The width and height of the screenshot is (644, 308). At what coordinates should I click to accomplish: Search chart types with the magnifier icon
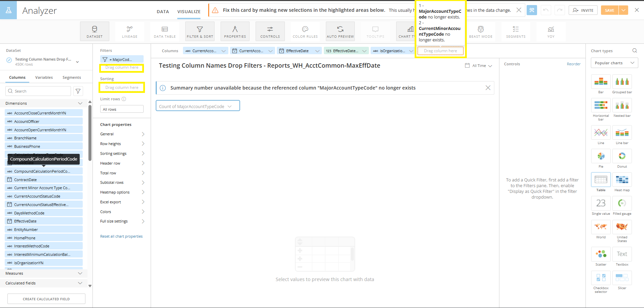click(635, 50)
